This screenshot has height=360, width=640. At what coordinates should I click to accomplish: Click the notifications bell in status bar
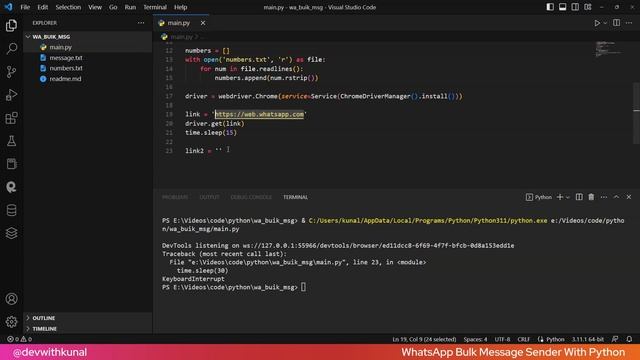(x=629, y=339)
